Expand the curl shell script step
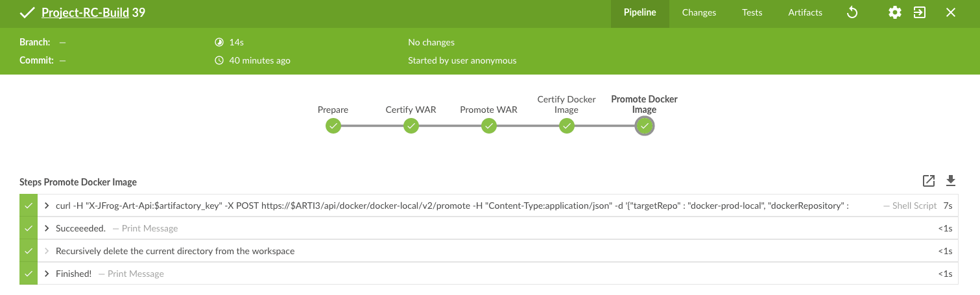Image resolution: width=980 pixels, height=295 pixels. (x=47, y=206)
